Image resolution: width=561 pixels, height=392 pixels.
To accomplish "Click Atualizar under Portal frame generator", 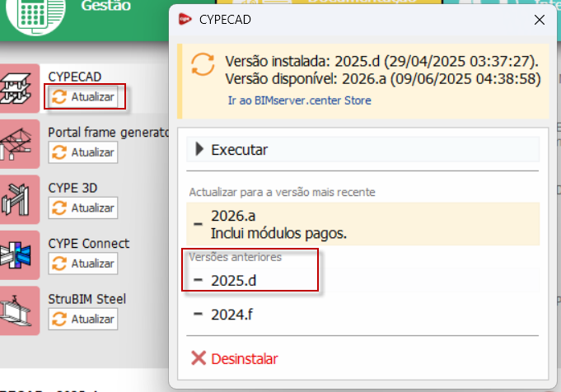I will pyautogui.click(x=83, y=152).
